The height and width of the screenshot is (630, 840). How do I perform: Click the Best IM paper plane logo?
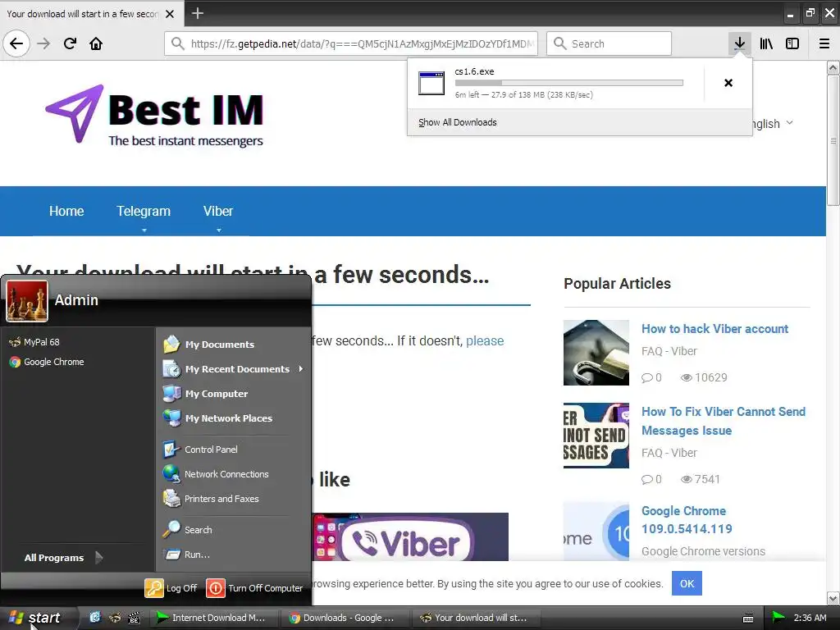click(75, 112)
